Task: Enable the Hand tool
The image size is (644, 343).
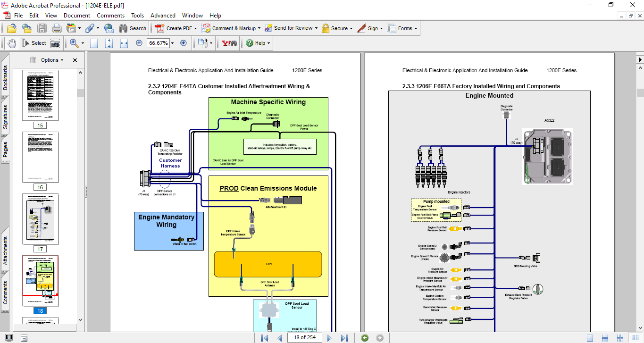Action: (x=12, y=43)
